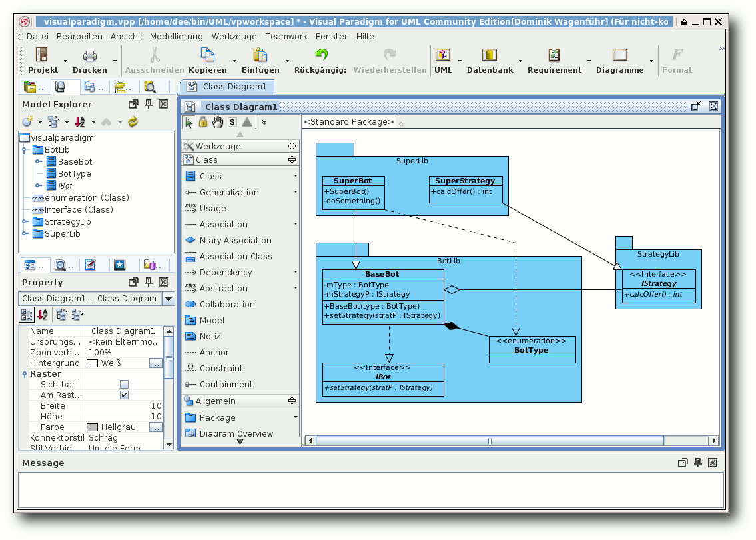Click the Kopieren toolbar icon
This screenshot has width=756, height=540.
coord(207,55)
